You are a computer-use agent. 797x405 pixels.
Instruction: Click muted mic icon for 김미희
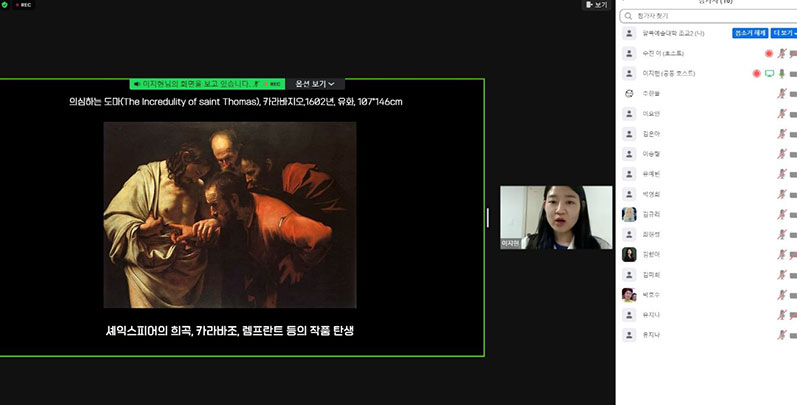click(782, 275)
